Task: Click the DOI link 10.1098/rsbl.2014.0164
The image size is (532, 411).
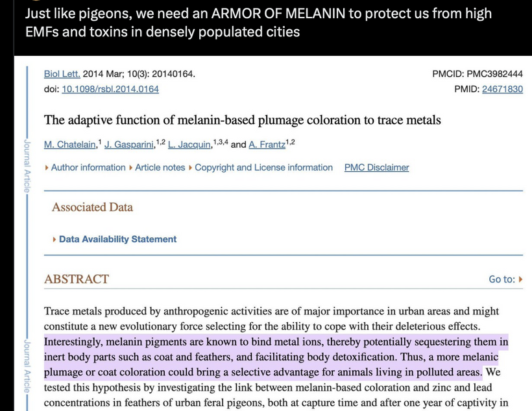Action: coord(110,89)
